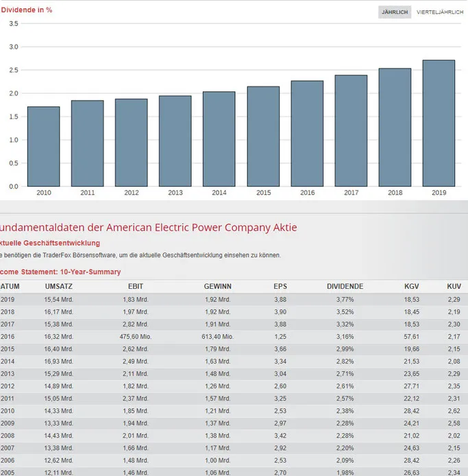Select profit value 1,48 Mrd.
The width and height of the screenshot is (468, 476).
(x=217, y=374)
